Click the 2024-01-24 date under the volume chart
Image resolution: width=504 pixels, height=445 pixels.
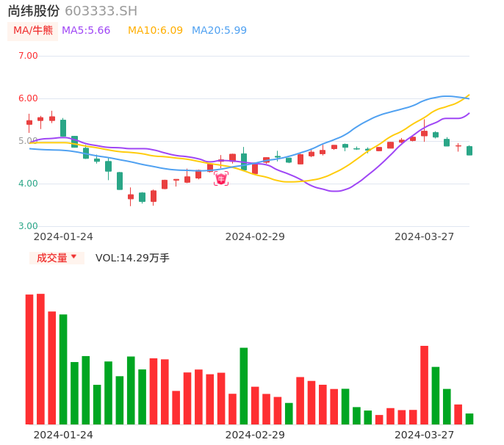[x=63, y=435]
